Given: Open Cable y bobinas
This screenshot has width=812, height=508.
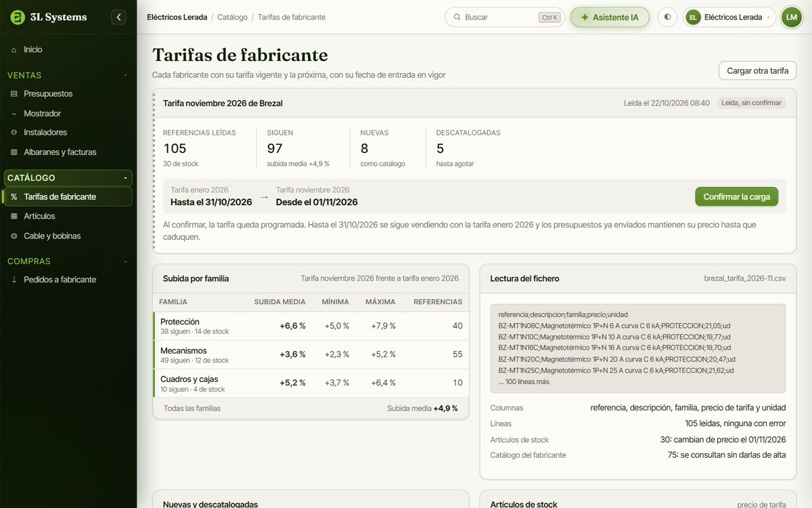Looking at the screenshot, I should click(x=68, y=236).
